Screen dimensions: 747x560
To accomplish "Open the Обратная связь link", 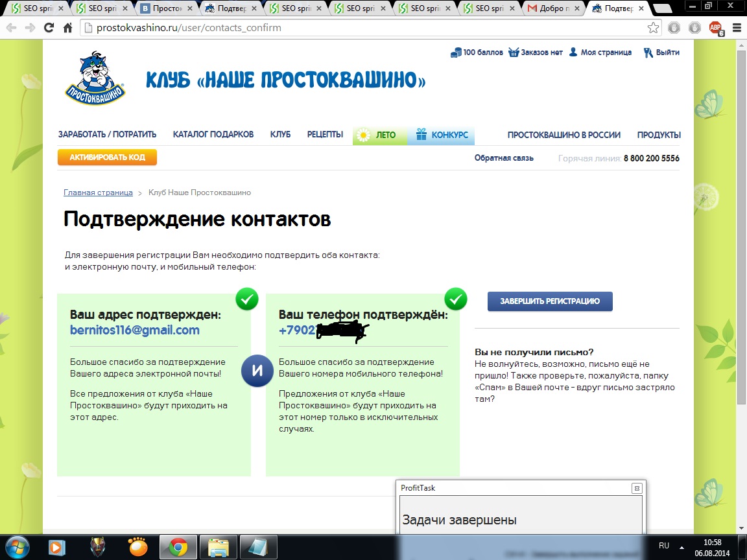I will [x=504, y=158].
